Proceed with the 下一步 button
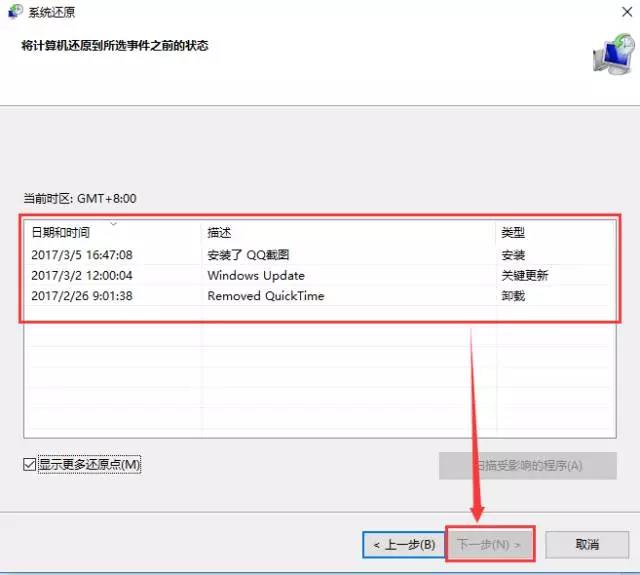The height and width of the screenshot is (575, 640). 490,545
